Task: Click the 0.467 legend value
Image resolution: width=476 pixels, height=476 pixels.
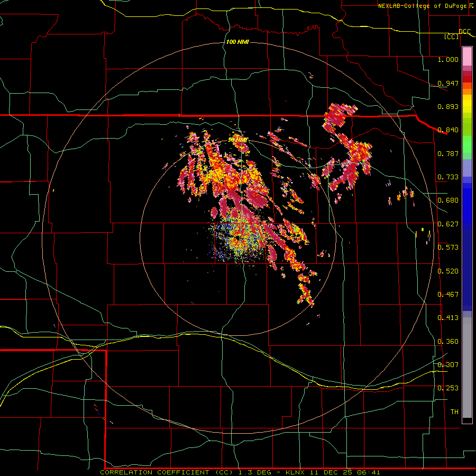Action: 448,295
